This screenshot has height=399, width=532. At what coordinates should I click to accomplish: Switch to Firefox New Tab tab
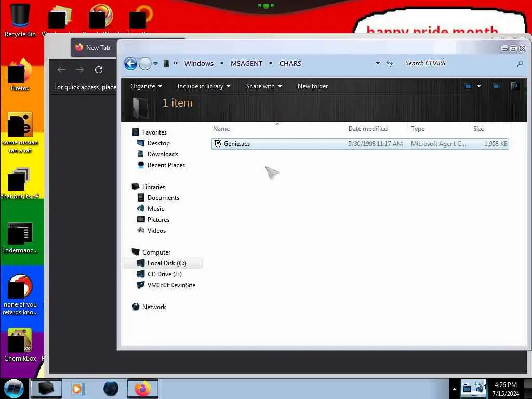(x=94, y=47)
